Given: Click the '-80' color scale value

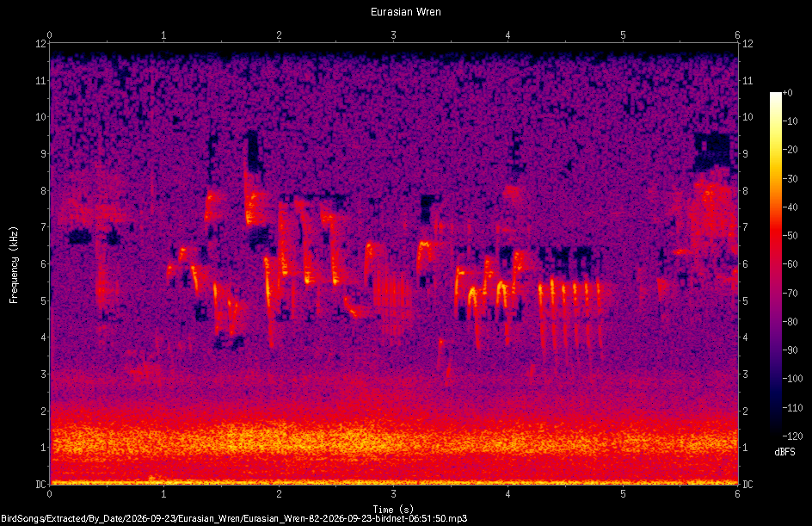Looking at the screenshot, I should [x=790, y=322].
